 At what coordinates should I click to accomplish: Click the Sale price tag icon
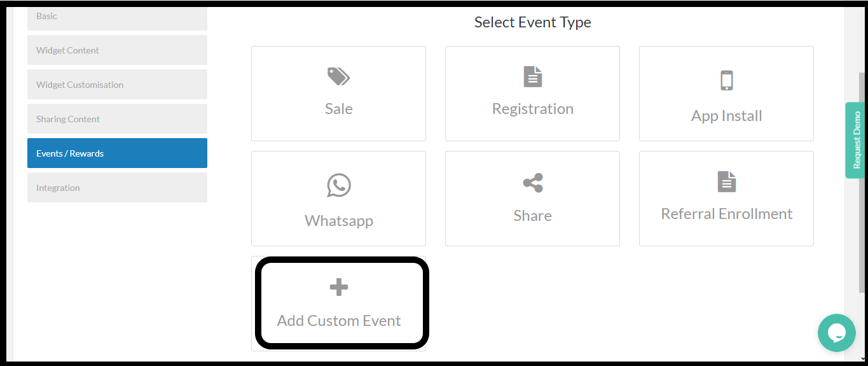pyautogui.click(x=338, y=77)
